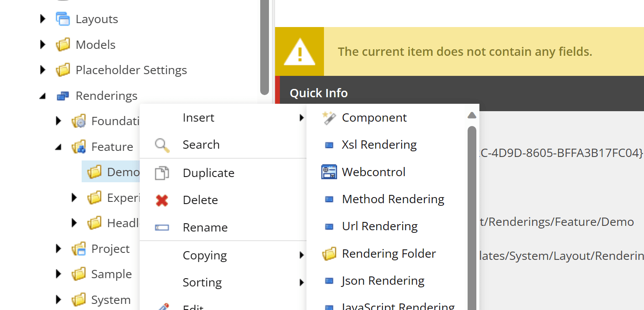
Task: Expand the Placeholder Settings node
Action: 43,70
